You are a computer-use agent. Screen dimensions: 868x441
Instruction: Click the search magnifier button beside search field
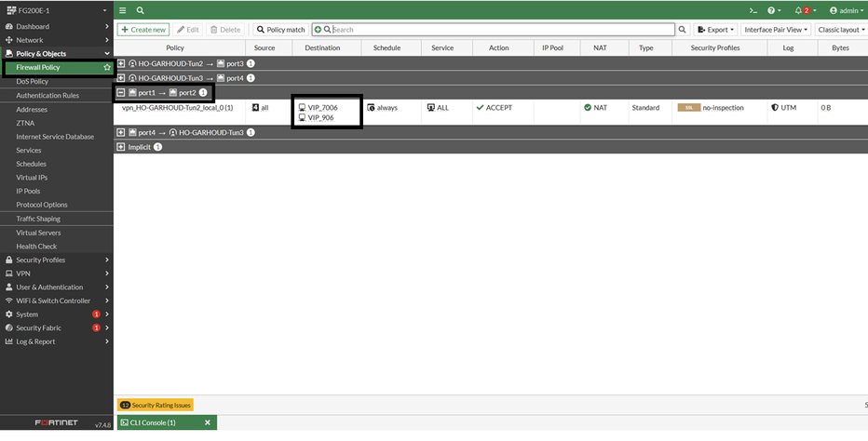(682, 30)
